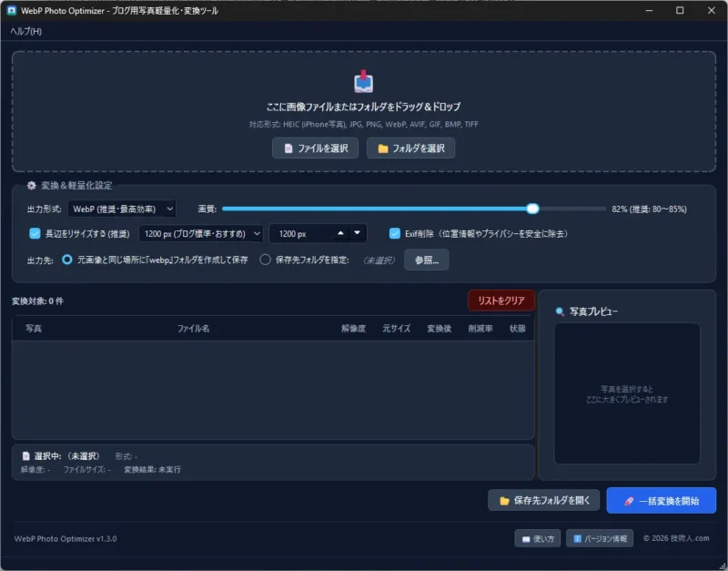The height and width of the screenshot is (571, 728).
Task: Click the 元サイズ column header
Action: click(x=397, y=329)
